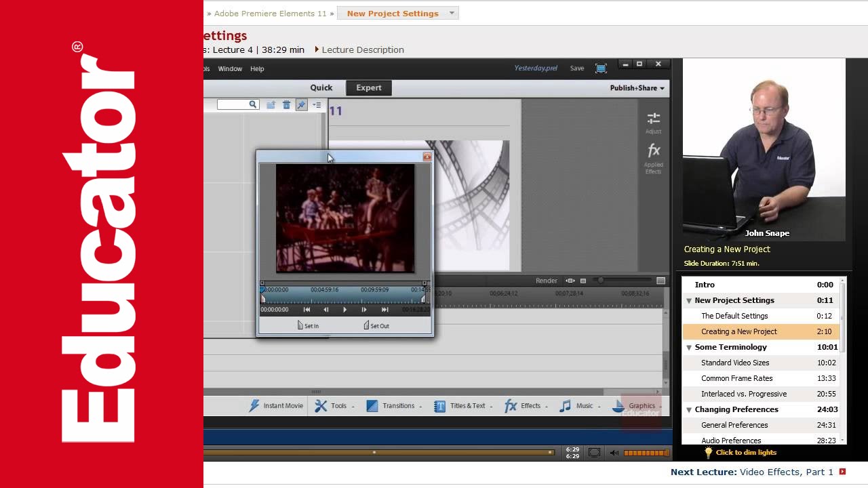Click the trash delete icon in project panel

pos(286,104)
